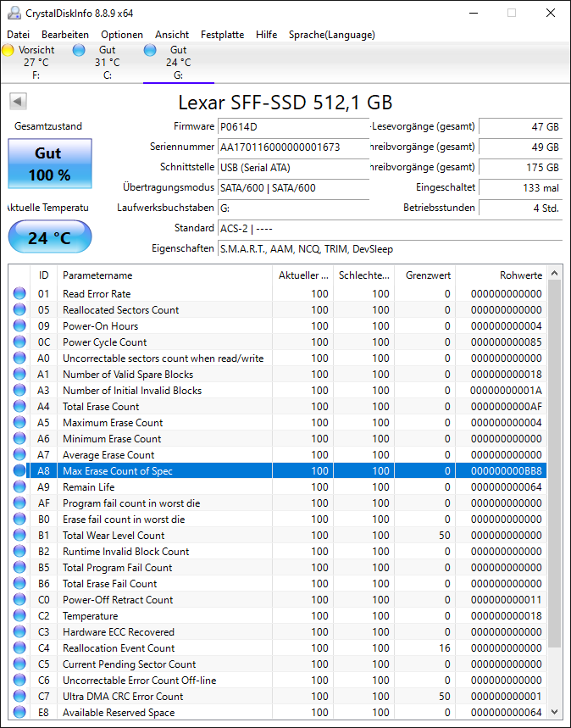Click status orb of Remain Life row

click(x=19, y=486)
